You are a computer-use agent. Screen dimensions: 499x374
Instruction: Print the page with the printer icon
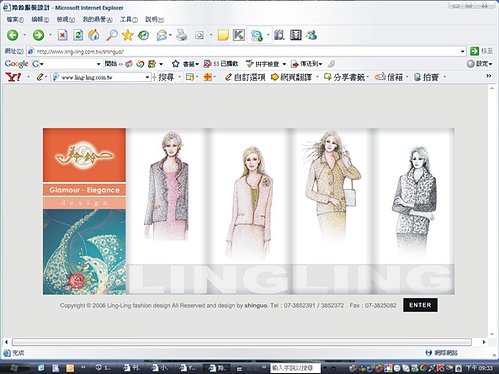tap(182, 35)
